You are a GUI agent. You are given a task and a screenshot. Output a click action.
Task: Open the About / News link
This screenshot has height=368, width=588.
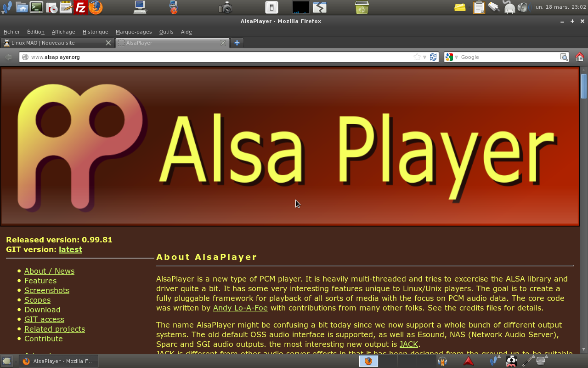click(x=49, y=271)
